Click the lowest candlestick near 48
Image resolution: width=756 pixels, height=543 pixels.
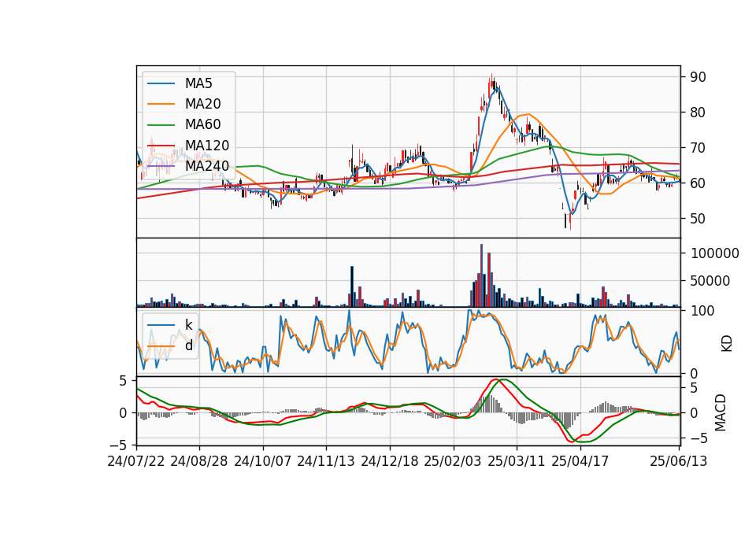click(x=570, y=220)
